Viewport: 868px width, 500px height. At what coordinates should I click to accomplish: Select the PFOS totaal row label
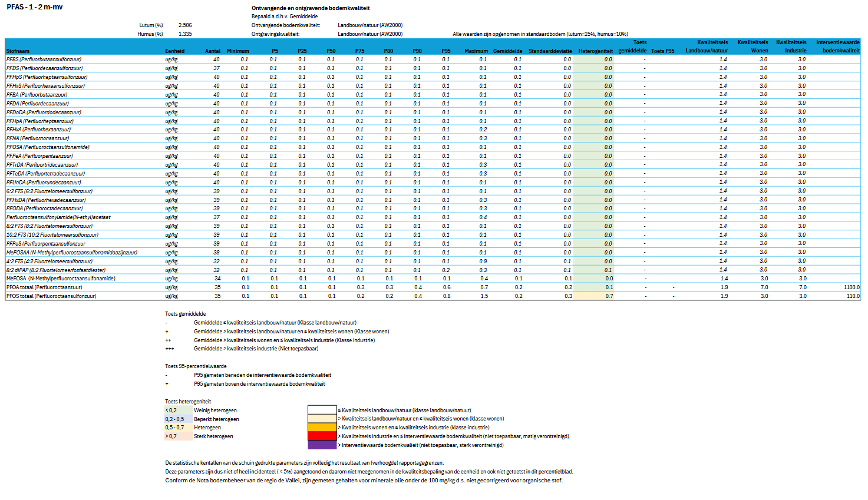(x=51, y=296)
